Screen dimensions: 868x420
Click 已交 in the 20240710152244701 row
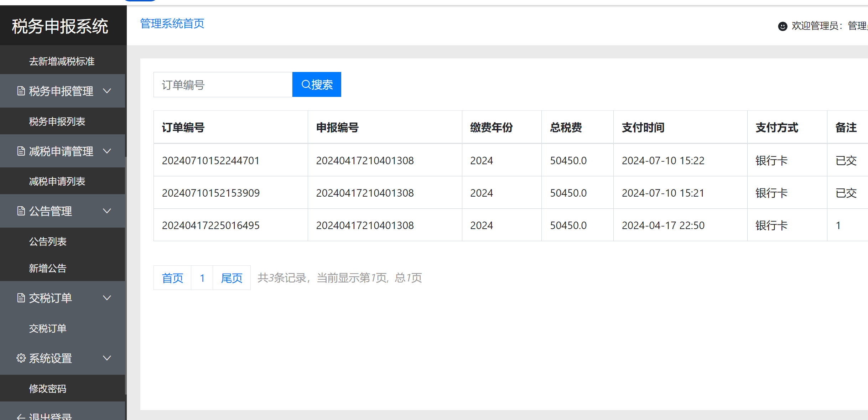[846, 161]
